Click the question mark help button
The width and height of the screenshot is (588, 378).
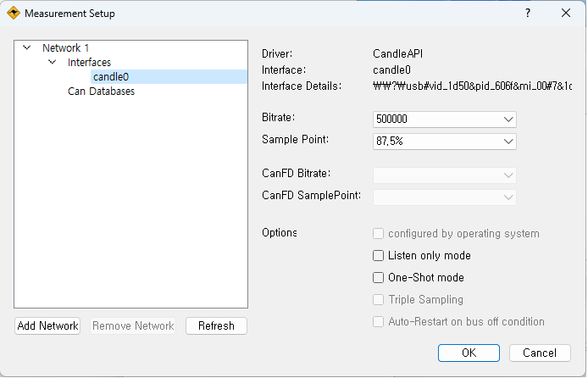click(x=528, y=13)
